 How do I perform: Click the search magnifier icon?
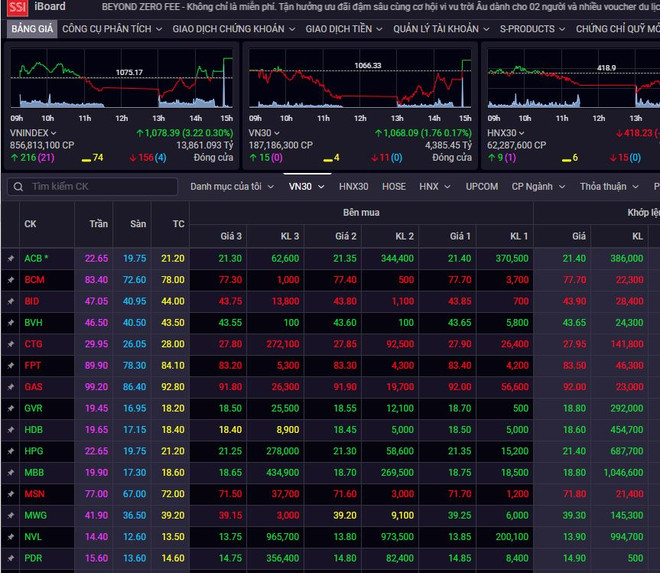[18, 187]
